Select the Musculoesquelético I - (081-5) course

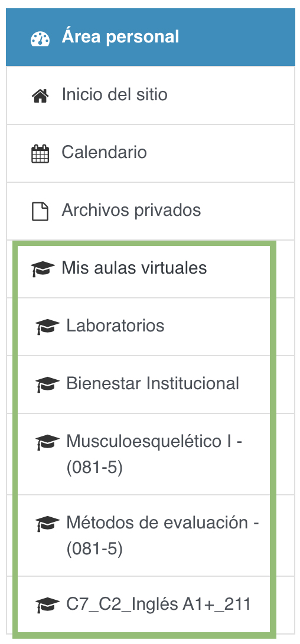coord(144,454)
